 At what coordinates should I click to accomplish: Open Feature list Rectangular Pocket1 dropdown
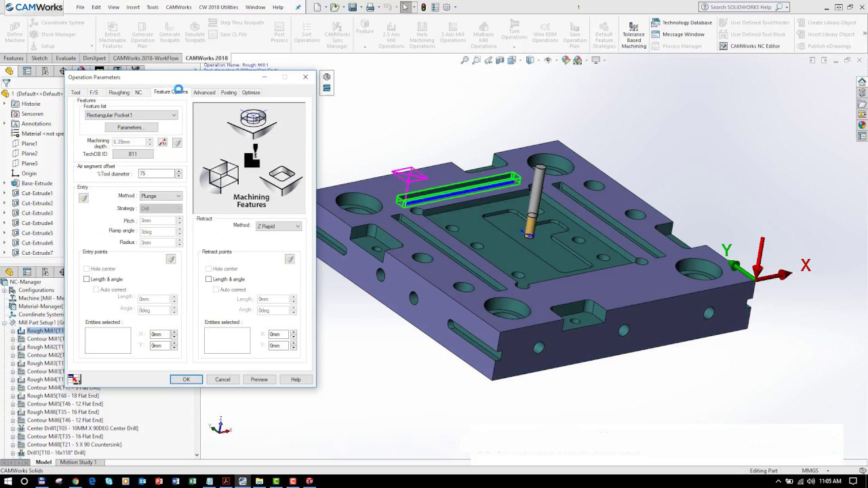click(x=132, y=115)
